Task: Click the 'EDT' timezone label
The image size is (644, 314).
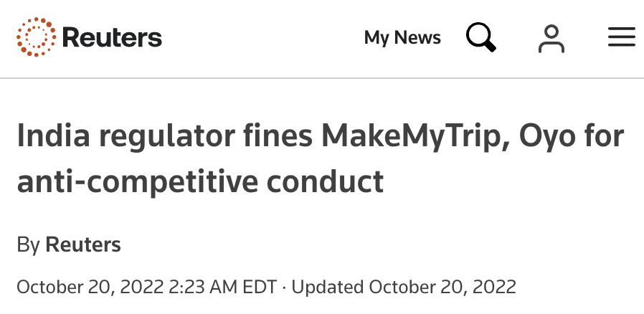Action: 260,287
